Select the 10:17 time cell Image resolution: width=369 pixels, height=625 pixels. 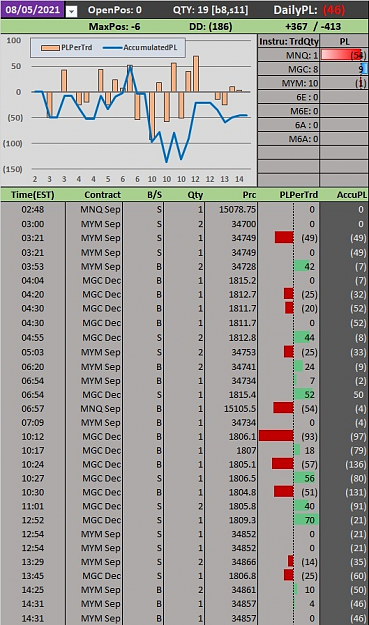[x=33, y=450]
